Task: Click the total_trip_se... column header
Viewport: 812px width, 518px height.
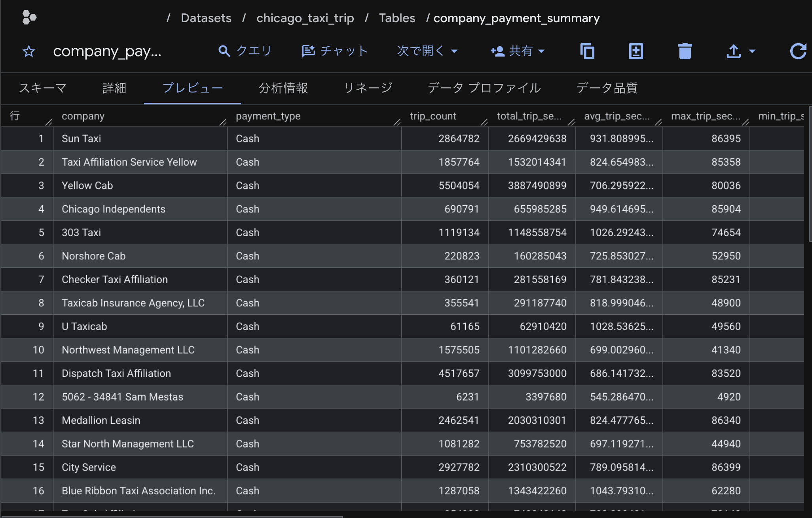Action: (529, 116)
